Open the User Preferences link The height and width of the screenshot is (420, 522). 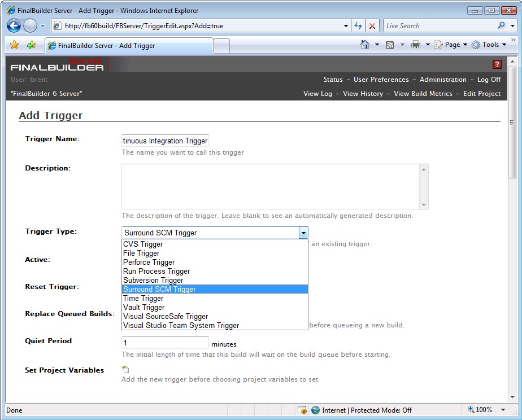click(x=381, y=80)
